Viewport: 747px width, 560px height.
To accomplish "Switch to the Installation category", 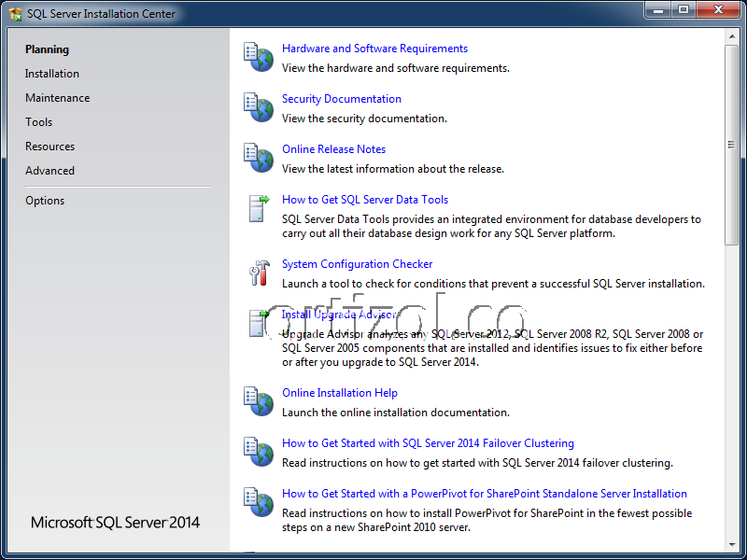I will [52, 74].
